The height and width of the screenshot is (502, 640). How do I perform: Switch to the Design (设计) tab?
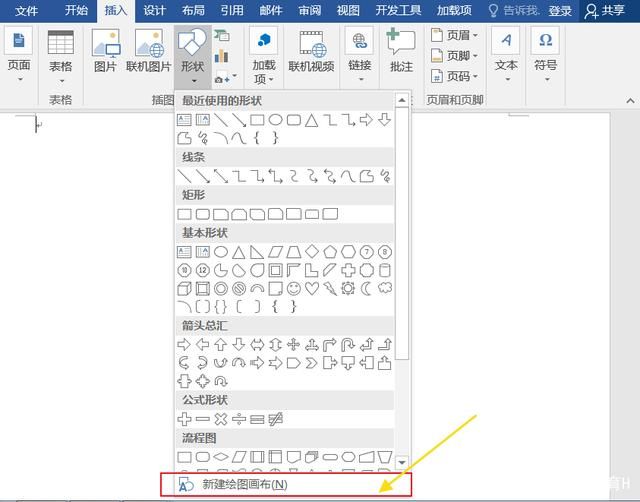click(155, 10)
